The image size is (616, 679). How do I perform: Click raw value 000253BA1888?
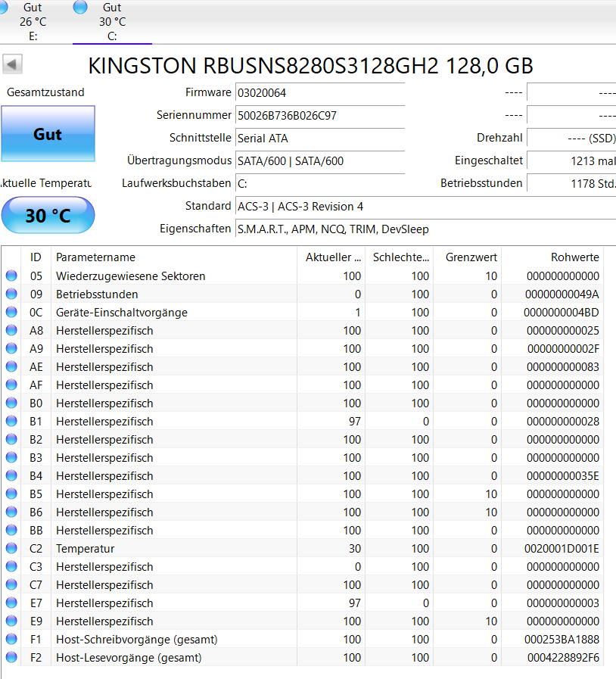coord(562,640)
